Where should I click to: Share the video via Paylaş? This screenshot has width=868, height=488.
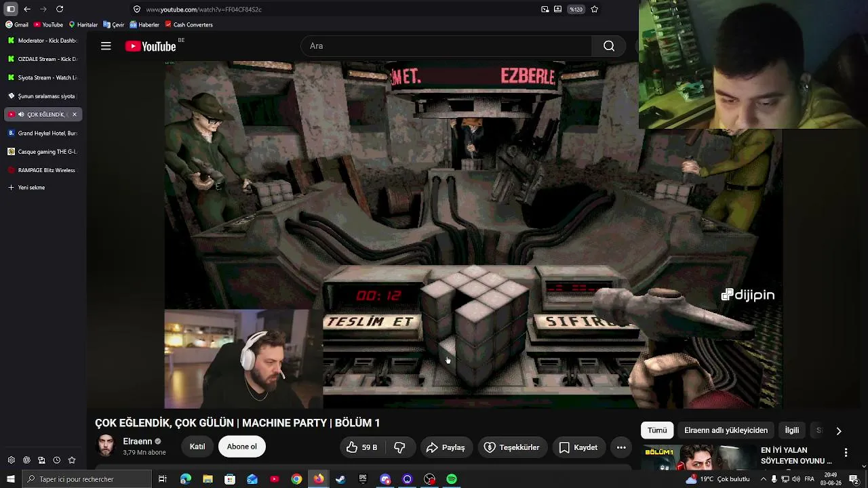coord(446,447)
